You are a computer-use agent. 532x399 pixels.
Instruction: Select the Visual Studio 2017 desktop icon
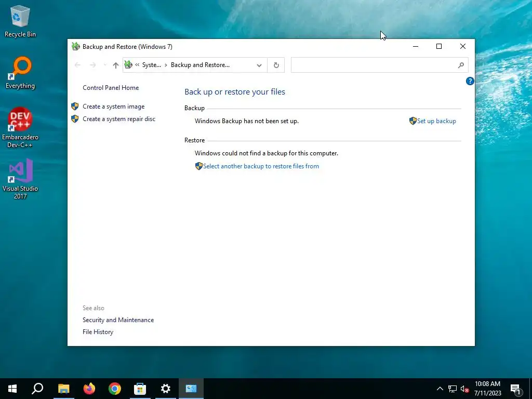click(x=20, y=179)
